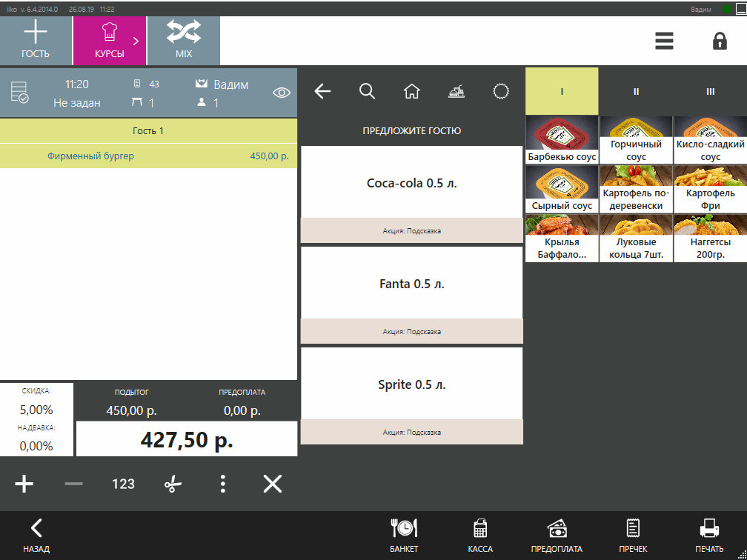Open the hamburger main menu
This screenshot has width=747, height=560.
click(664, 41)
